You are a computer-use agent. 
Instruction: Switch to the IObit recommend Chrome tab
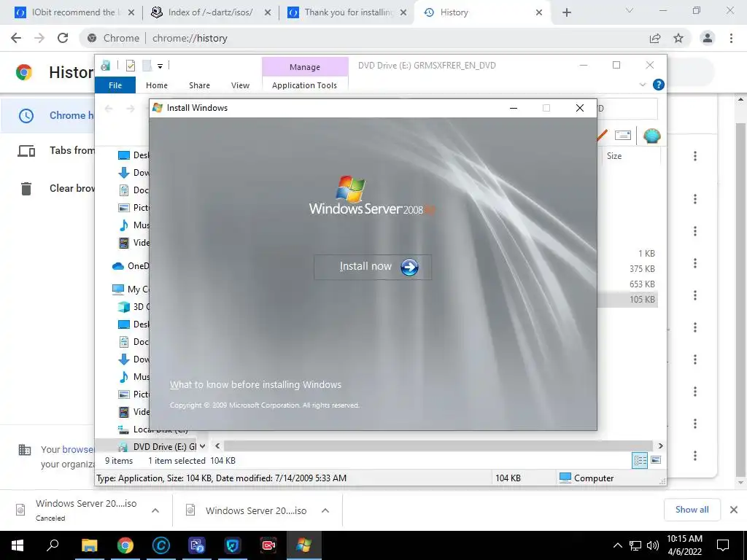click(x=74, y=12)
